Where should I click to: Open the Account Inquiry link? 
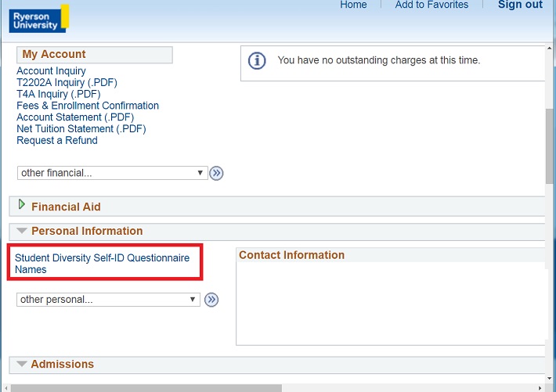click(x=51, y=71)
